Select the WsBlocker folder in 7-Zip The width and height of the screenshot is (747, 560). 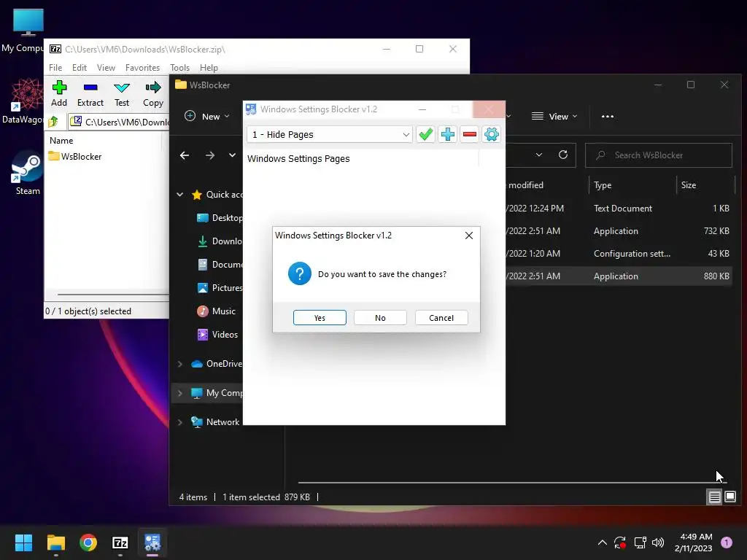tap(75, 156)
